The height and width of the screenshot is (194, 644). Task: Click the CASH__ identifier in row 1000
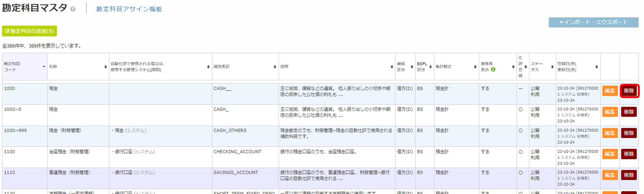tap(222, 89)
